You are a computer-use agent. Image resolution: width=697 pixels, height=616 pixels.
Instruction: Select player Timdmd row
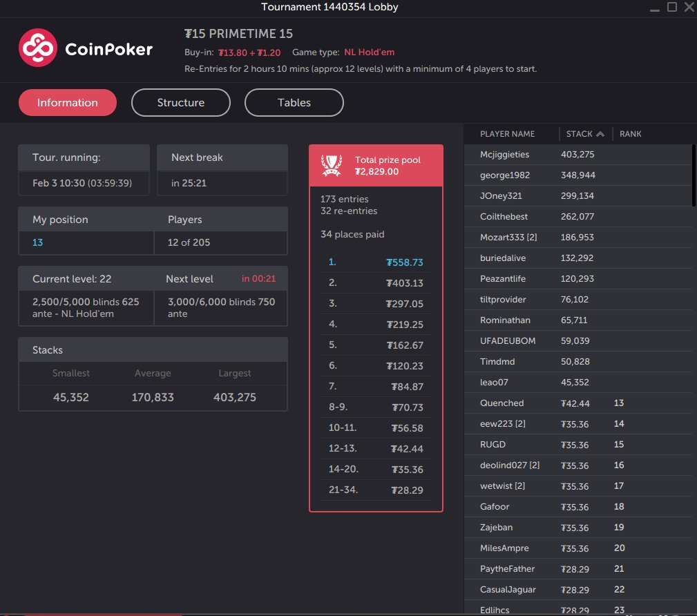click(x=578, y=362)
